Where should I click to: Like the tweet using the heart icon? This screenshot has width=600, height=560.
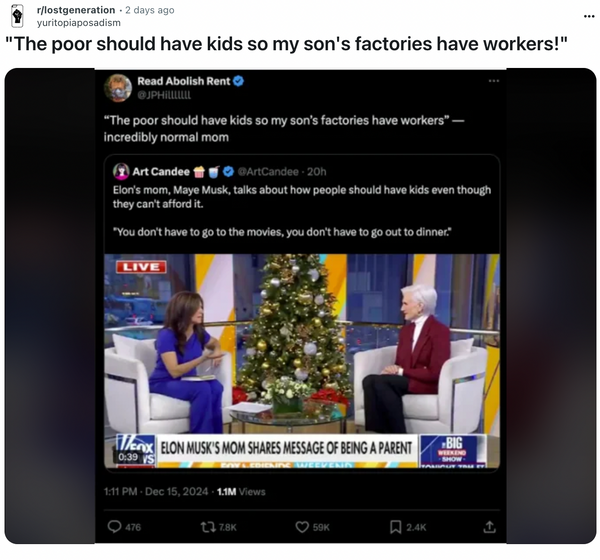click(x=302, y=527)
